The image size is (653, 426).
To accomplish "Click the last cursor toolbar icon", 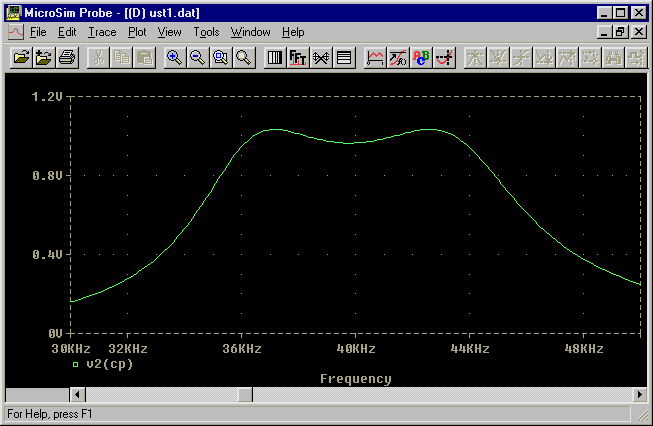I will [636, 57].
